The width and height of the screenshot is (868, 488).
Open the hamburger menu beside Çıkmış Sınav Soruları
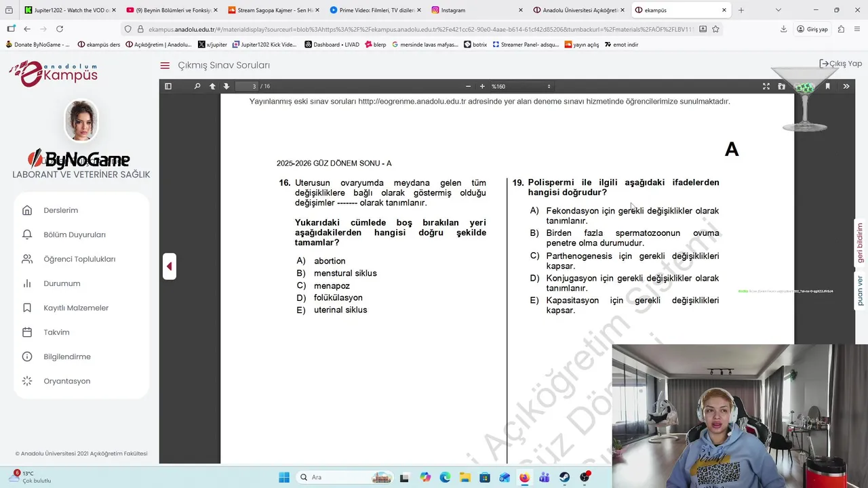coord(165,66)
